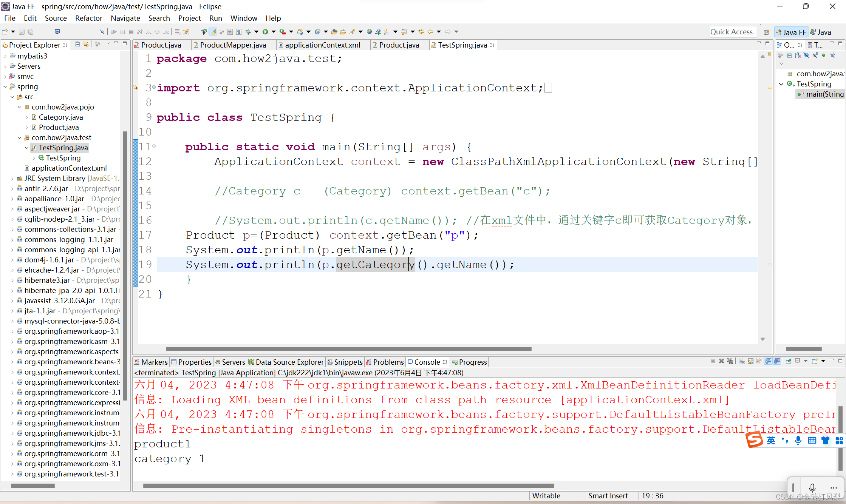Toggle Mark Occurrences highlighter

213,32
